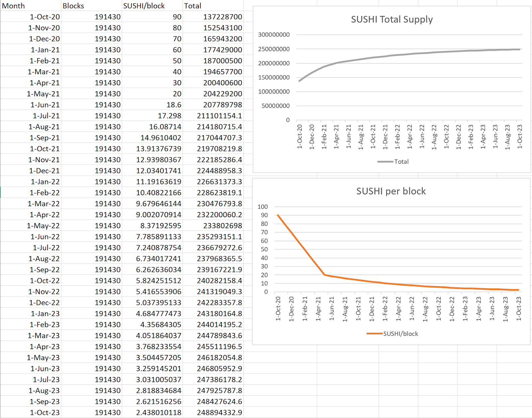Select the Blocks column header cell

pyautogui.click(x=91, y=6)
